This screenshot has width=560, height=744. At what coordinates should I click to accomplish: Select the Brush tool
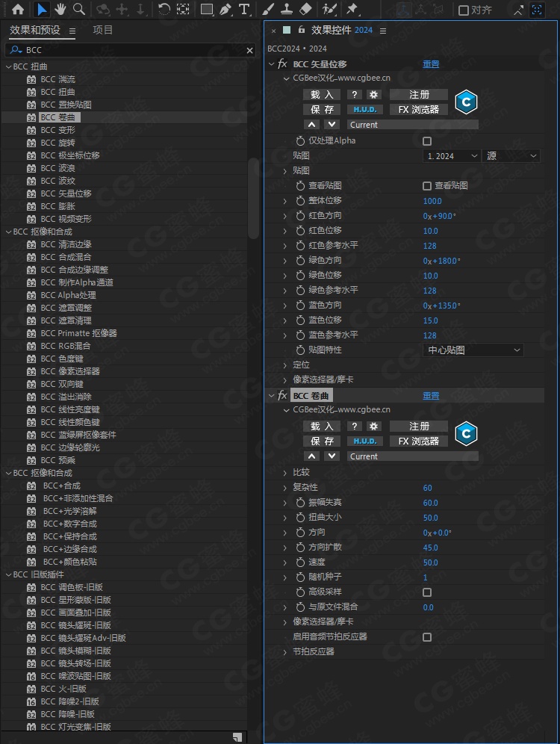click(x=268, y=9)
